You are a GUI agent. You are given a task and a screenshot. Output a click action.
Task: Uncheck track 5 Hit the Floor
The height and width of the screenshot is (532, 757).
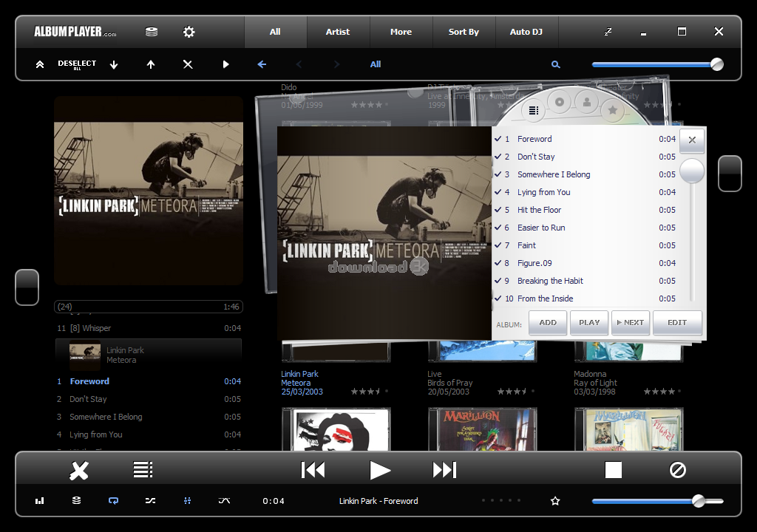[498, 210]
